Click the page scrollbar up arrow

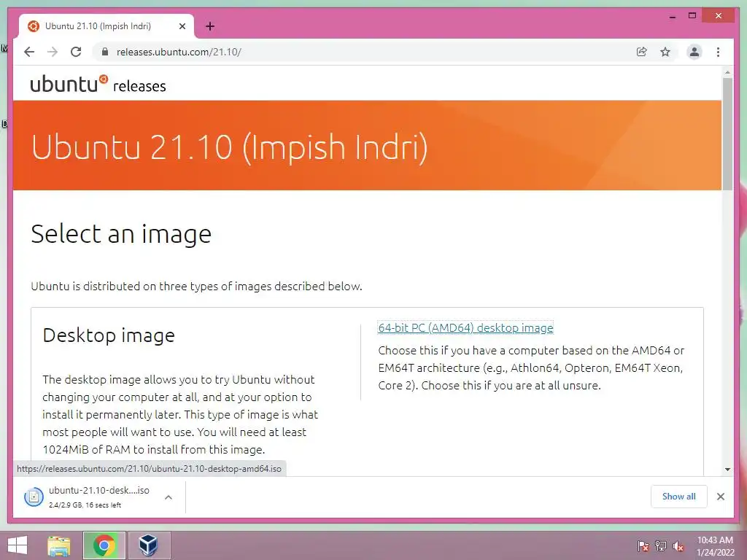click(x=727, y=72)
